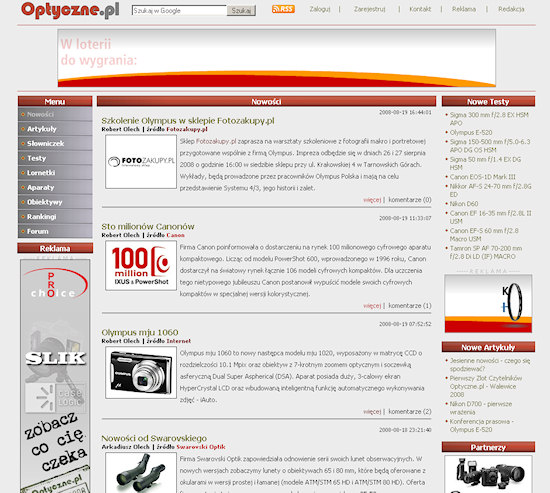Click the Google search input field

179,11
